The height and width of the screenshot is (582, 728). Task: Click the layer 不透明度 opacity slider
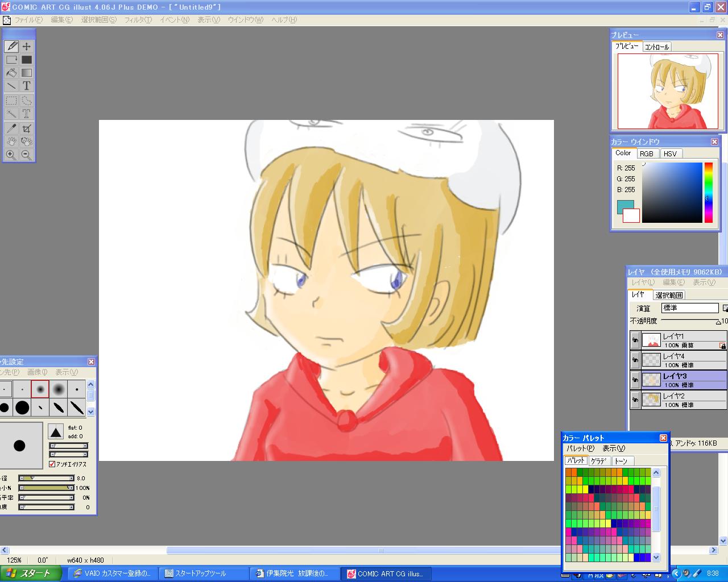click(x=693, y=321)
